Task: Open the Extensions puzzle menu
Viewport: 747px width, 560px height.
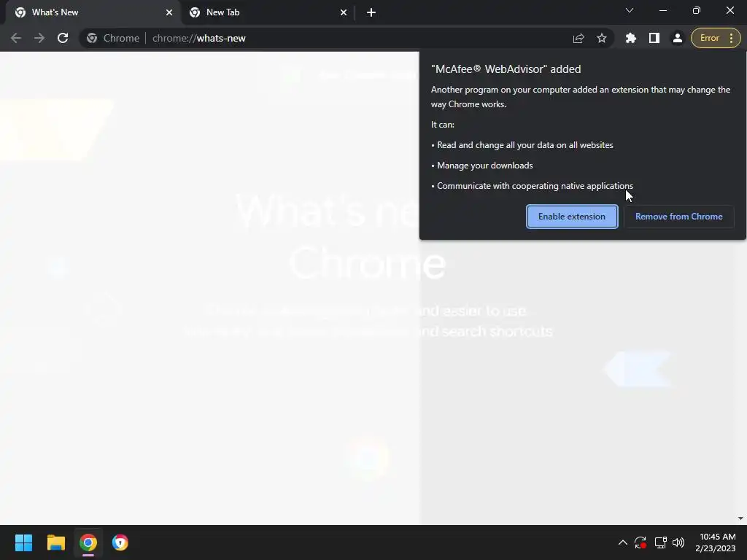Action: (631, 38)
